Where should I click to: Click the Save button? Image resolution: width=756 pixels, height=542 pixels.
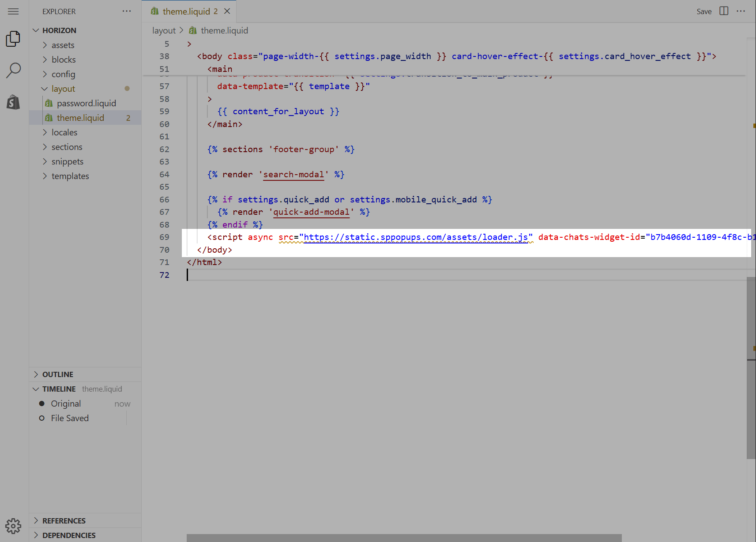[x=704, y=11]
